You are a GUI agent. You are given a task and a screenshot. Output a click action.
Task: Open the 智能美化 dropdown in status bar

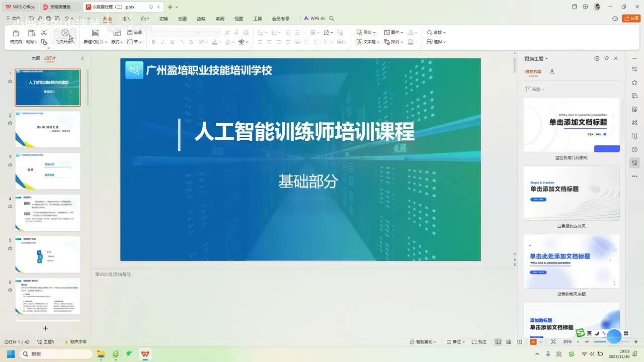coord(423,342)
